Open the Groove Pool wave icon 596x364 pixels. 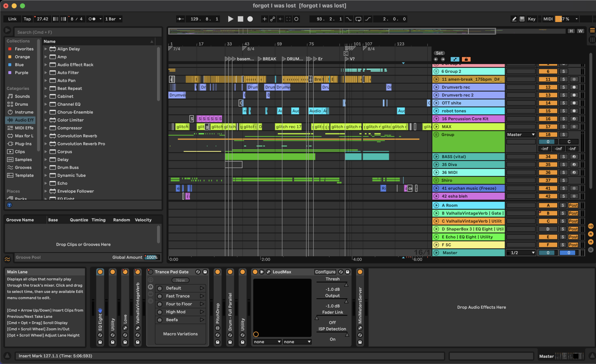point(7,259)
